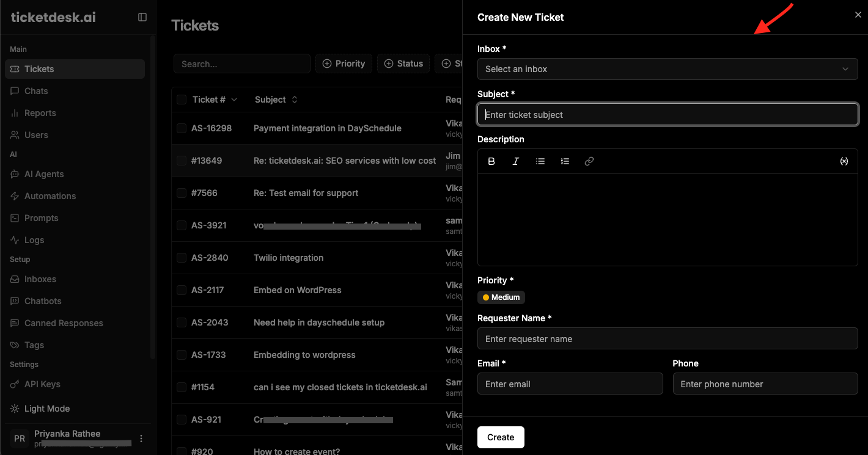Image resolution: width=868 pixels, height=455 pixels.
Task: Switch to Light Mode
Action: coord(46,409)
